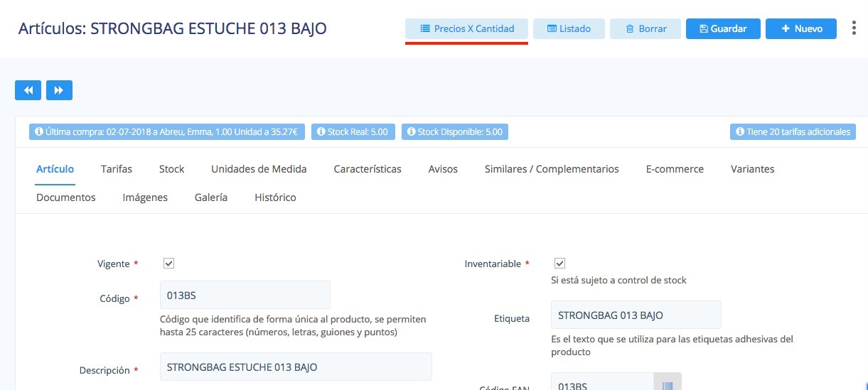Click the Código input field
Viewport: 868px width, 390px height.
click(245, 295)
